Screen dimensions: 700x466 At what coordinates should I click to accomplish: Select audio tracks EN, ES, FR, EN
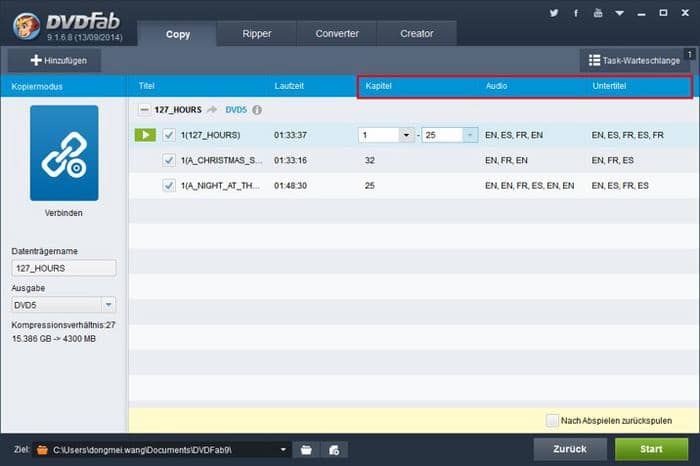point(514,135)
